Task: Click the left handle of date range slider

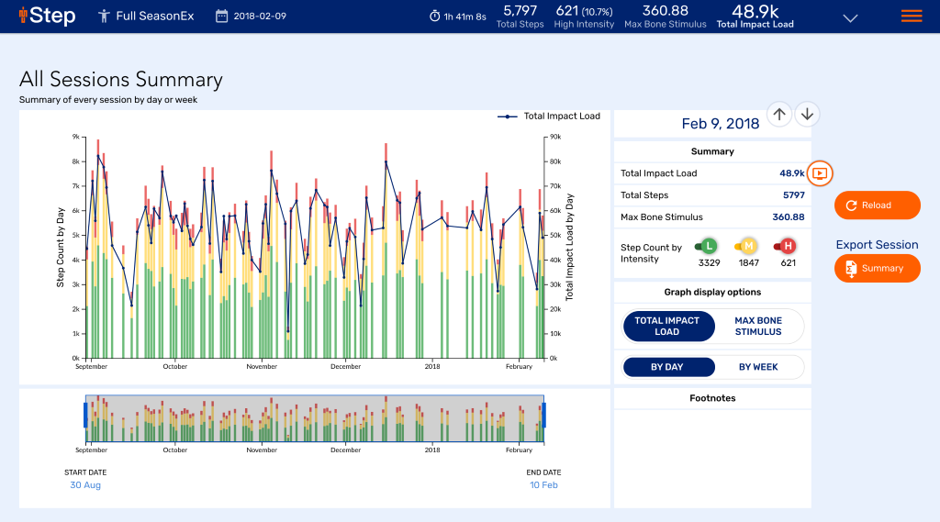Action: 86,415
